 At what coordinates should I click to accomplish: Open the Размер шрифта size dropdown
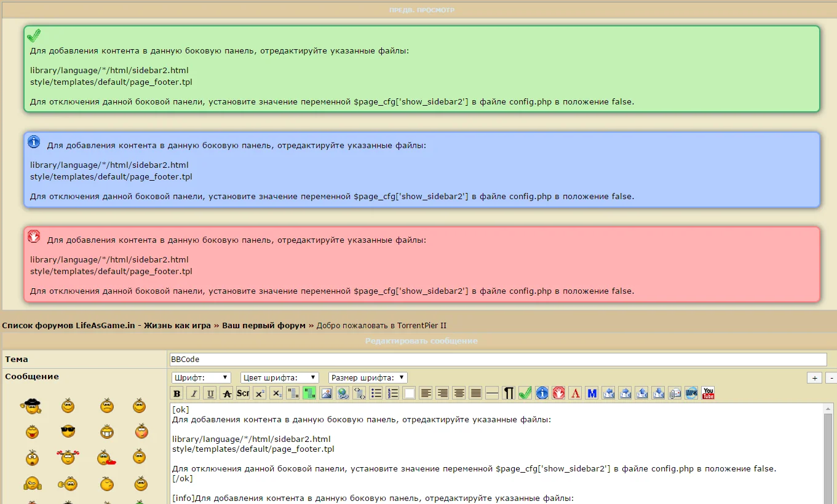tap(368, 377)
